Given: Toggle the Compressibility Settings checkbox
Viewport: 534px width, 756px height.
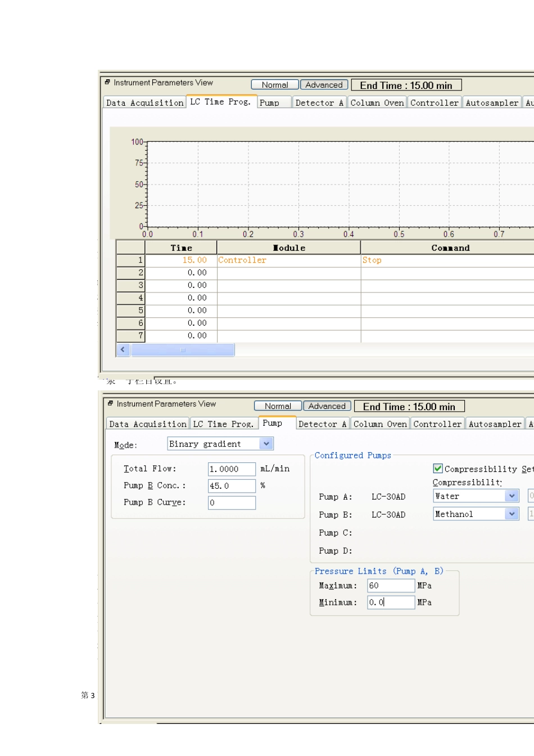Looking at the screenshot, I should tap(438, 469).
